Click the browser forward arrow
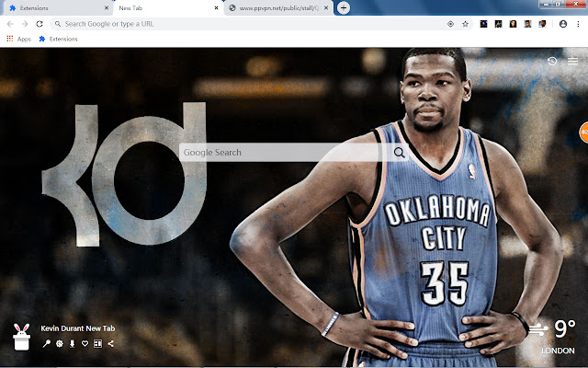The image size is (588, 368). [25, 24]
